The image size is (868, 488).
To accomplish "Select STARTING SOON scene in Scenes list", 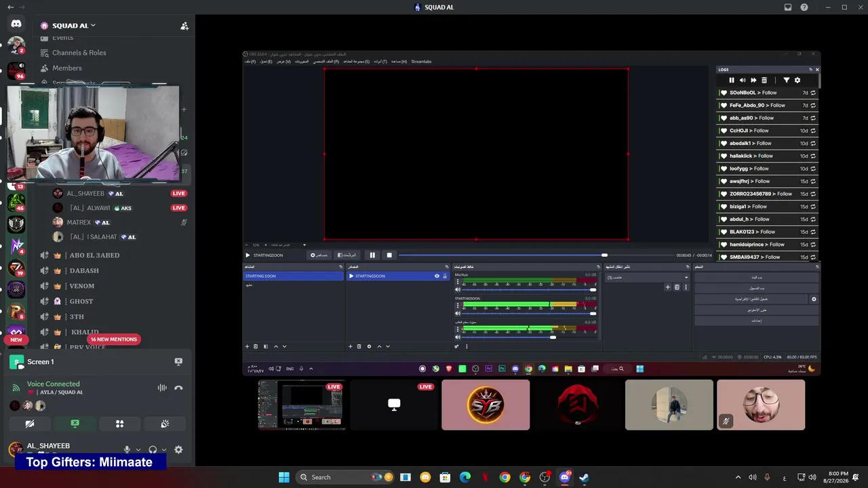I will [x=293, y=276].
